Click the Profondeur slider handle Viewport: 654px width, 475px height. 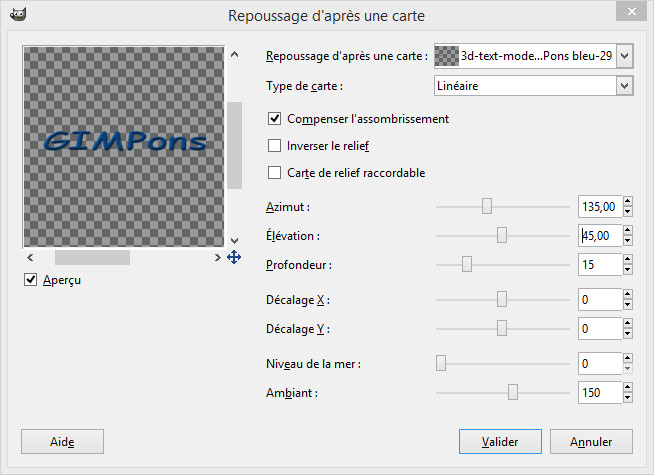pos(467,264)
